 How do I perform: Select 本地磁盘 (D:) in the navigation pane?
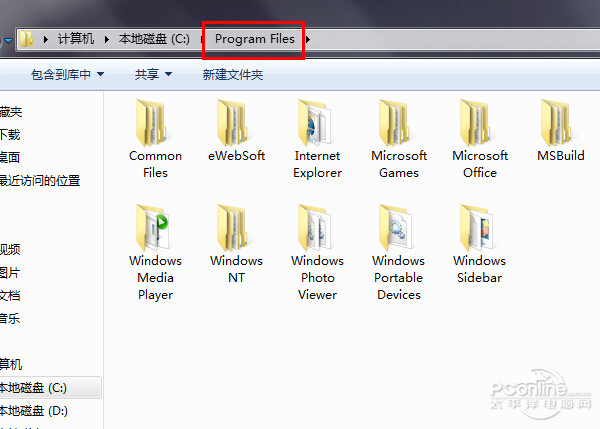click(x=33, y=410)
